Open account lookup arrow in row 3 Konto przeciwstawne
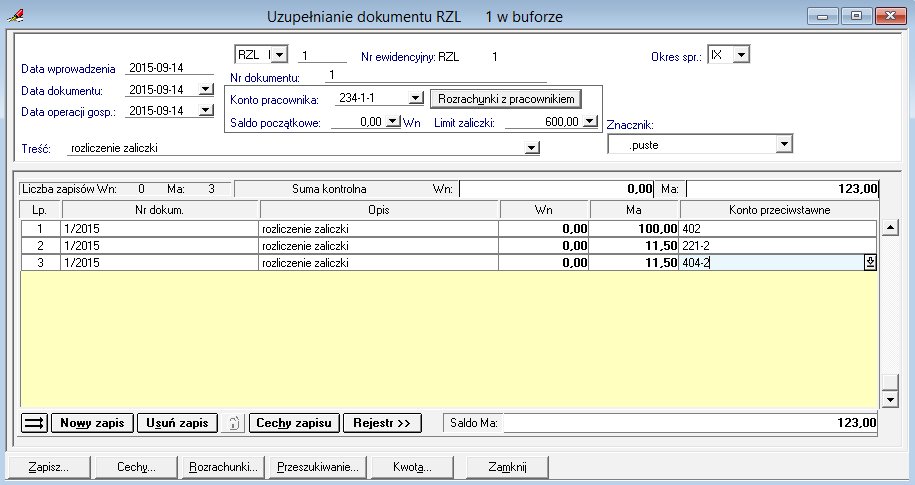The image size is (915, 485). click(870, 263)
